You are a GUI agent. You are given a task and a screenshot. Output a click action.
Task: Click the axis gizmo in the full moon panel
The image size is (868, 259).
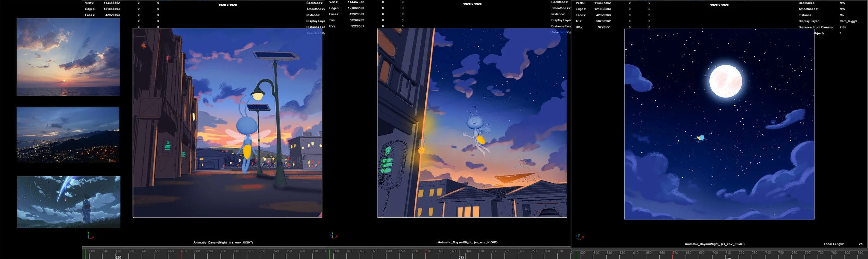click(x=579, y=237)
